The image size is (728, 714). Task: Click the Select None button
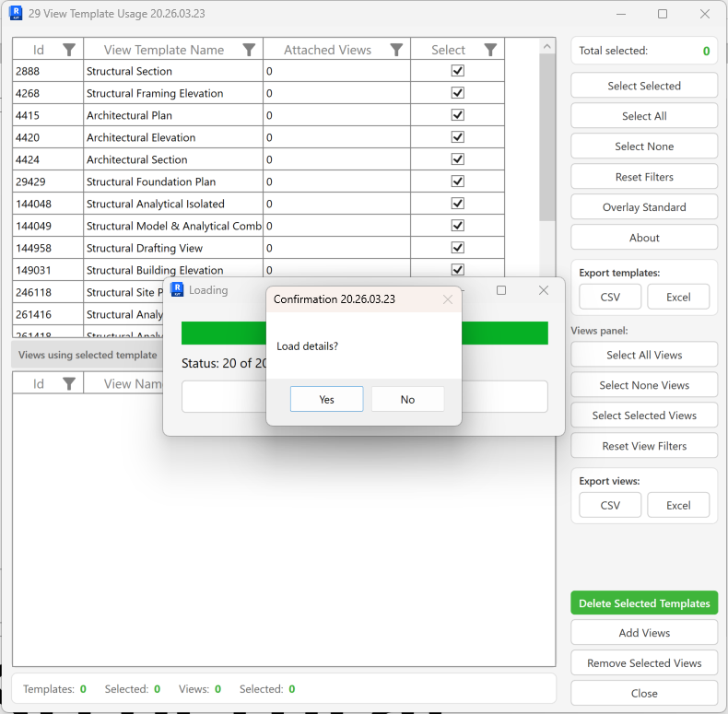coord(644,146)
